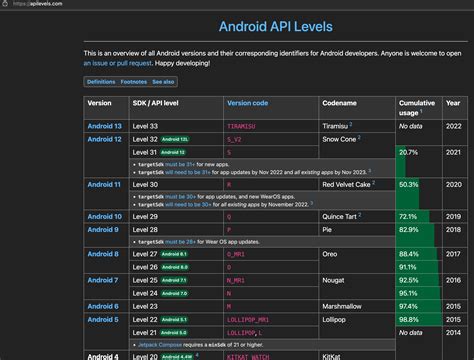This screenshot has height=360, width=474.
Task: Click footnote marker beside Red Velvet Cake
Action: click(374, 182)
